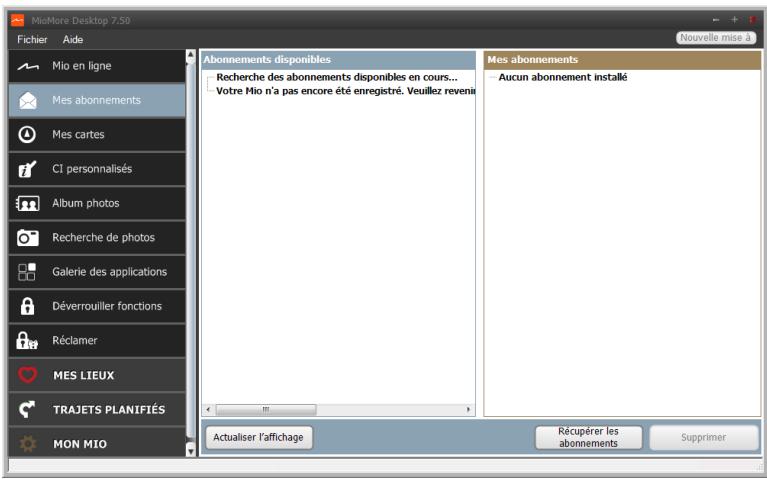
Task: Open the Fichier menu
Action: point(21,39)
